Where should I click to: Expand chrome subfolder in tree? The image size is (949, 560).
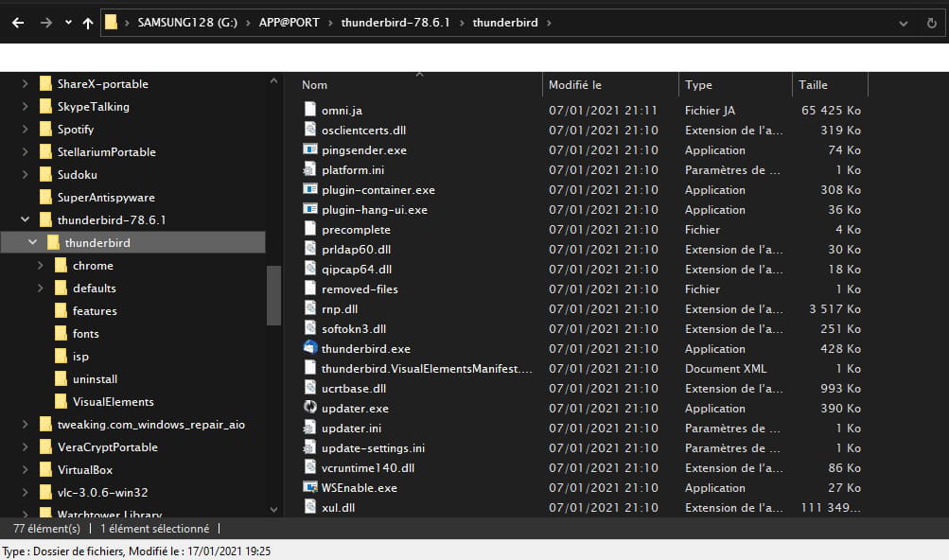tap(41, 265)
